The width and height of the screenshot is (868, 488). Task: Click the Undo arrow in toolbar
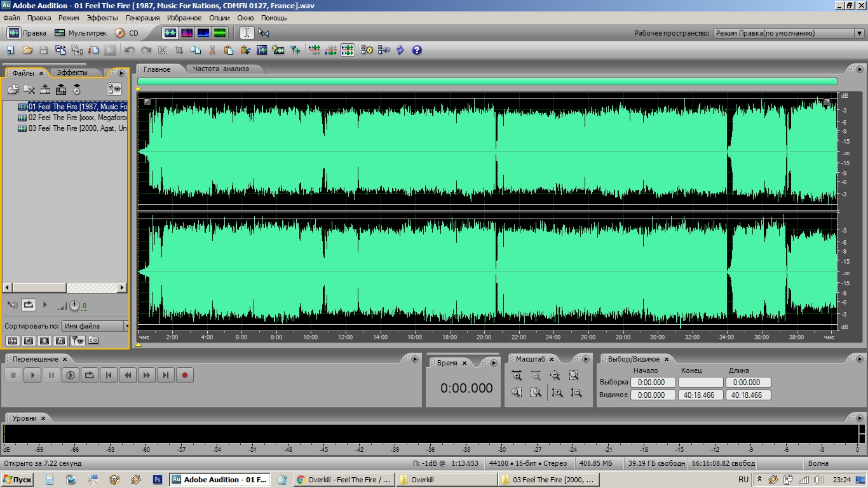click(130, 50)
